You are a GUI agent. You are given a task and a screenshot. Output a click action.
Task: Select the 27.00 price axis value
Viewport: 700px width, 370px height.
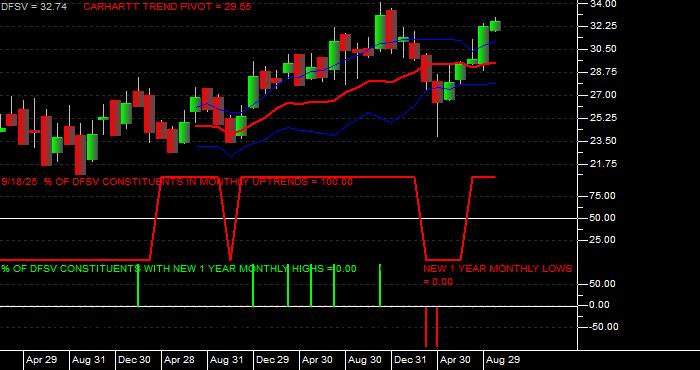pyautogui.click(x=603, y=95)
